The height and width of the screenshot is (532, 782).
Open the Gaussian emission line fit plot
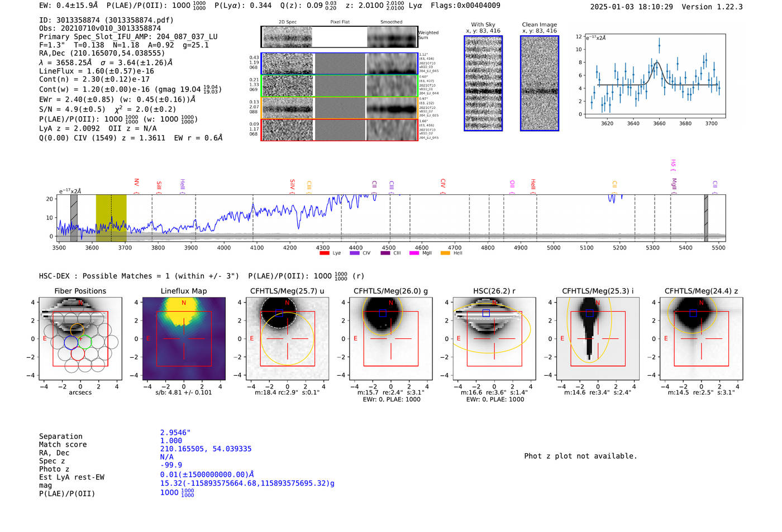pyautogui.click(x=655, y=76)
